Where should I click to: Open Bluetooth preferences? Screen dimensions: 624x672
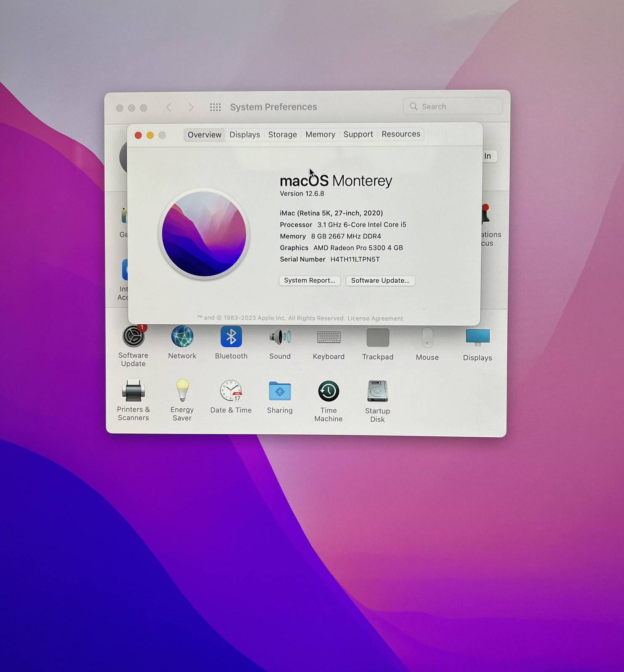coord(231,336)
